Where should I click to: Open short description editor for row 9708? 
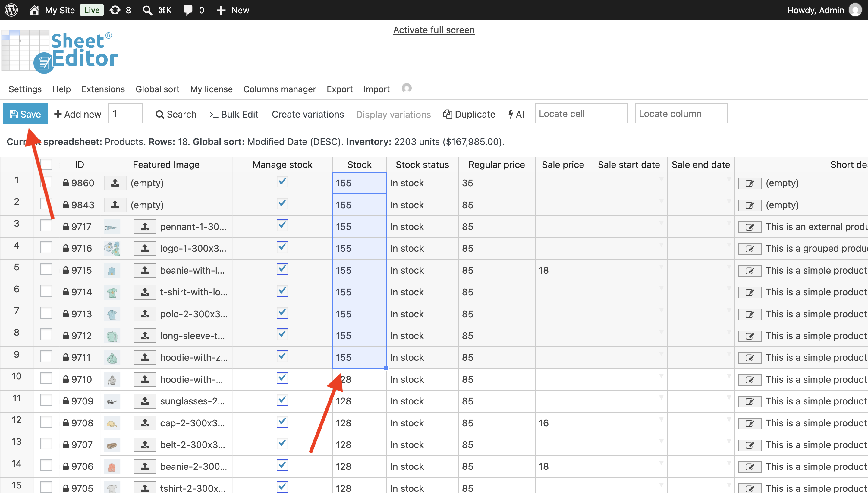pos(750,423)
